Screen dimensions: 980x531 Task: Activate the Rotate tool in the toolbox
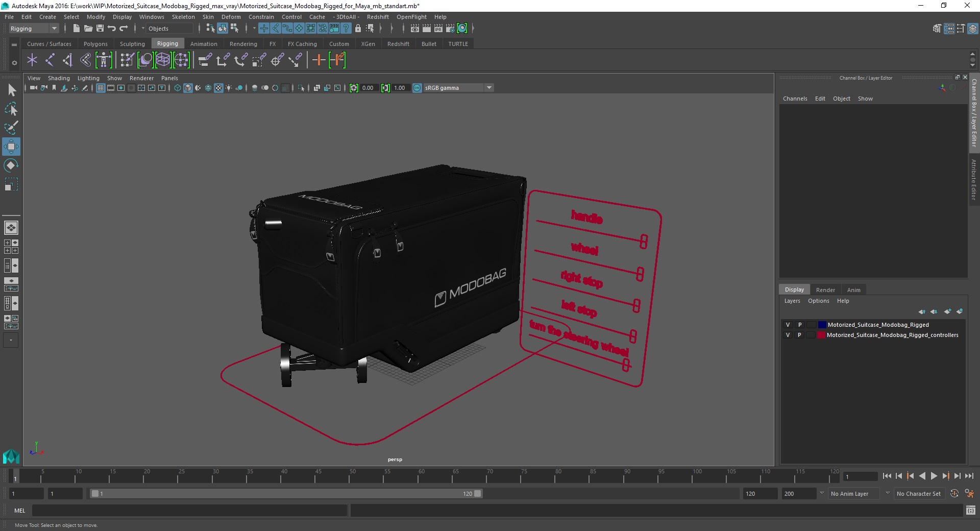coord(11,165)
